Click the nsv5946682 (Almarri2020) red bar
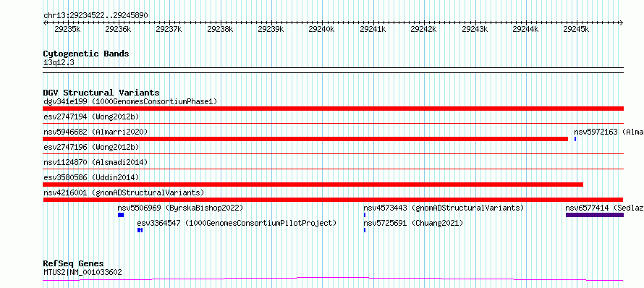 (x=305, y=139)
